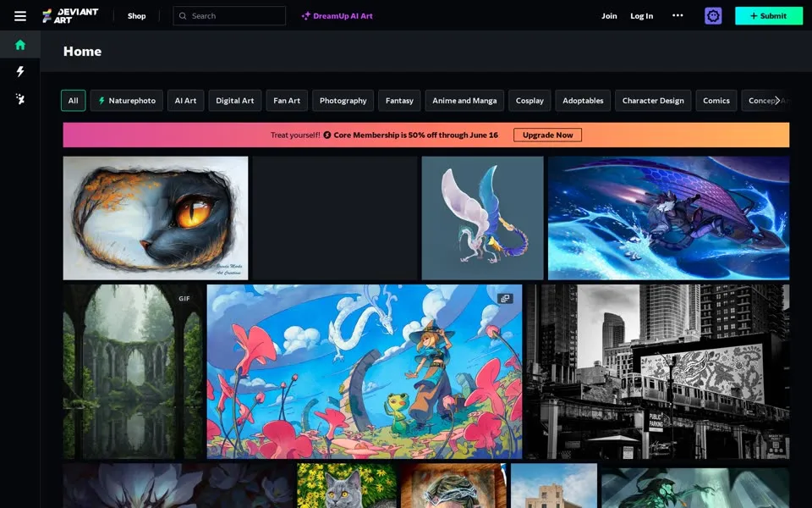This screenshot has height=508, width=812.
Task: Expand category tabs with right chevron
Action: (776, 101)
